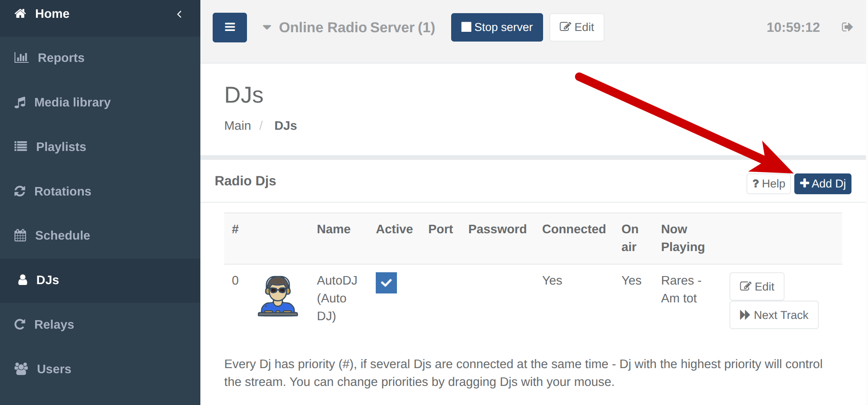Skip to Next Track for AutoDJ

tap(774, 315)
